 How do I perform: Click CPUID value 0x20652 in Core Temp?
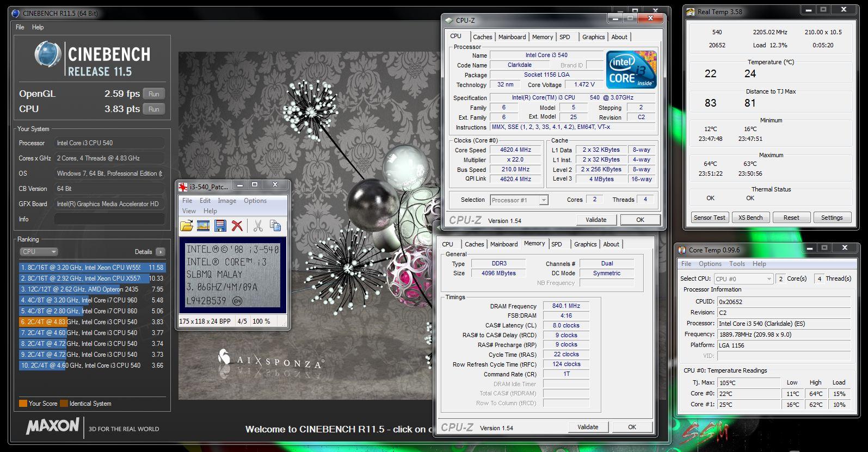(783, 302)
